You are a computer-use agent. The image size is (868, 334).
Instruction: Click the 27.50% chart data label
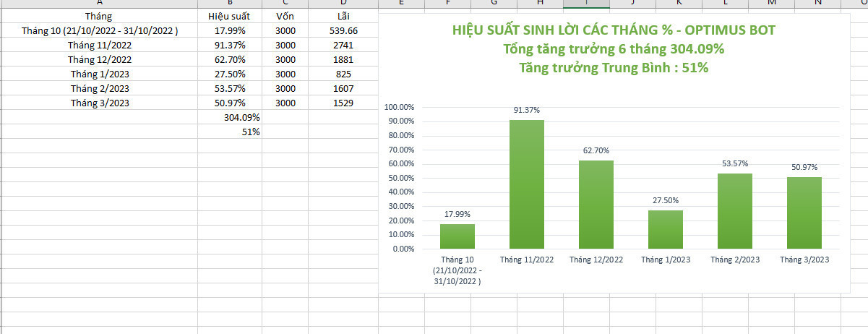(x=666, y=200)
